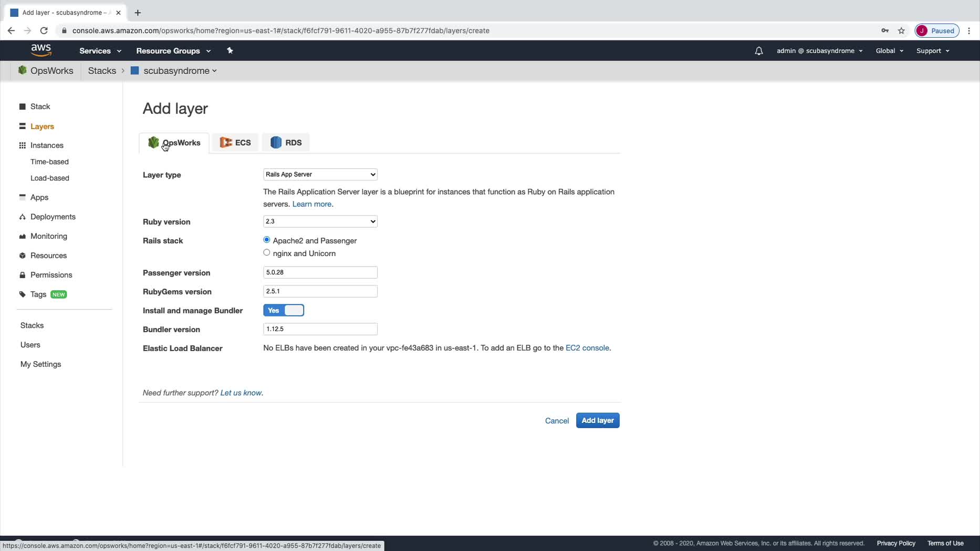This screenshot has height=551, width=980.
Task: Open Chrome three-dot menu
Action: click(969, 30)
